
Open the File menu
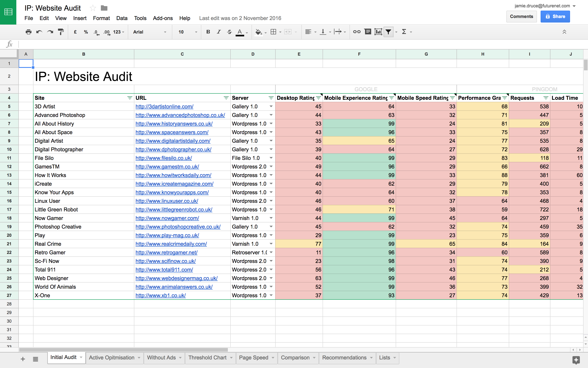coord(29,18)
